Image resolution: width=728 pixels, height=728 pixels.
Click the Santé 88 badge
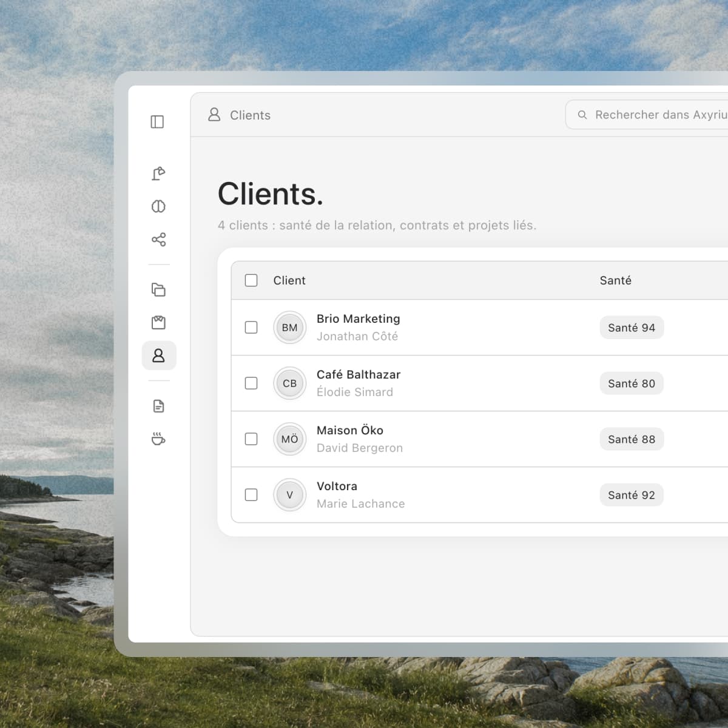click(x=632, y=439)
